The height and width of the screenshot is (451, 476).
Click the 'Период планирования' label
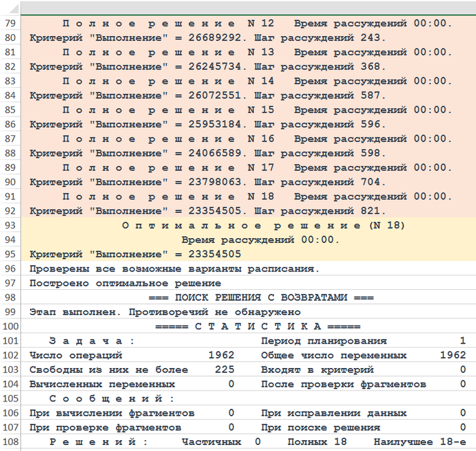coord(323,341)
